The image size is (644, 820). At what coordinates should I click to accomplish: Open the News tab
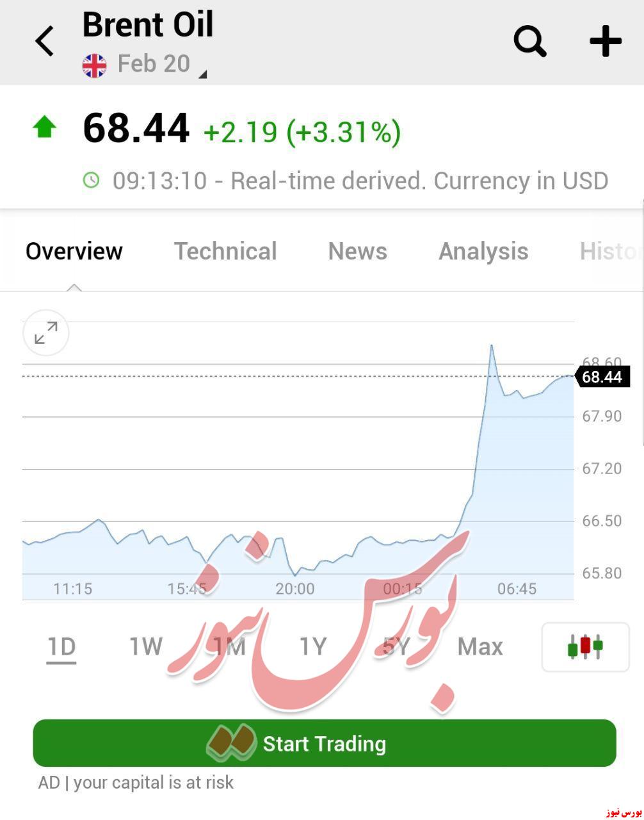click(357, 251)
